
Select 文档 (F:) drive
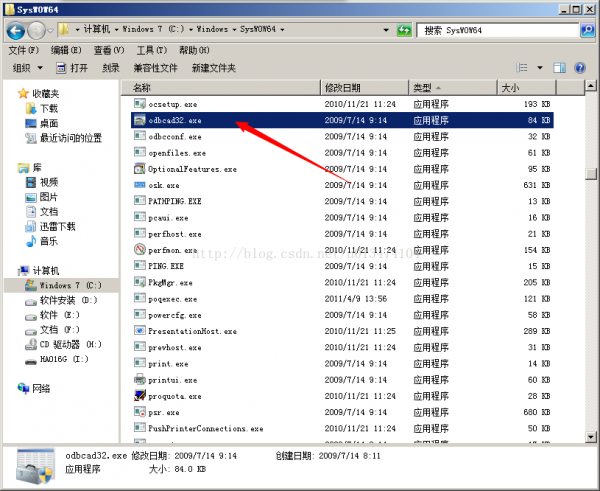point(60,330)
